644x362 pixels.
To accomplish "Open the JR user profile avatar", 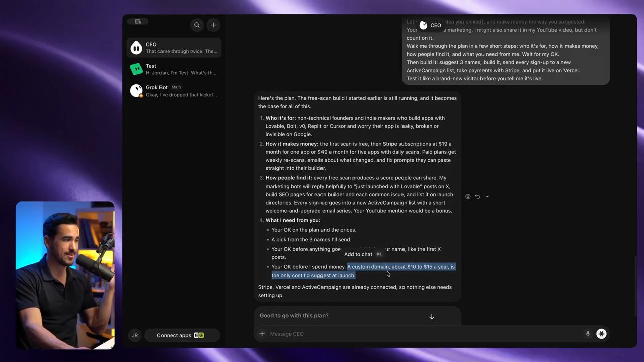I will click(x=135, y=335).
